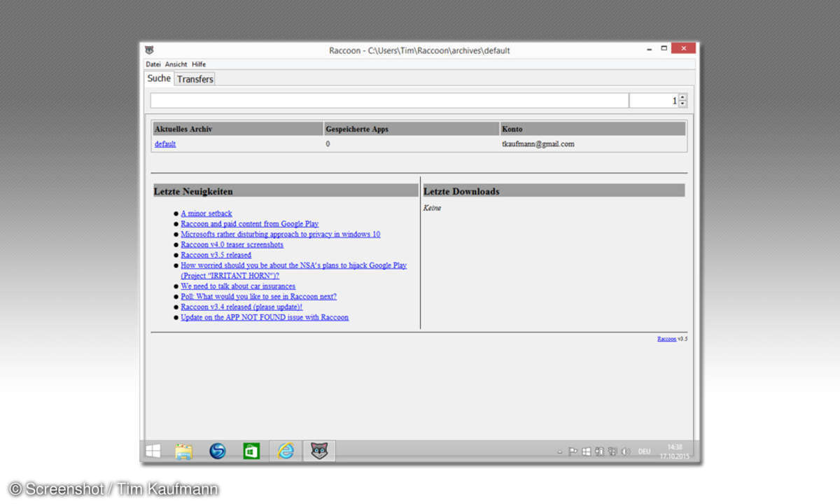This screenshot has height=504, width=840.
Task: Open Internet Explorer from the taskbar
Action: tap(286, 451)
